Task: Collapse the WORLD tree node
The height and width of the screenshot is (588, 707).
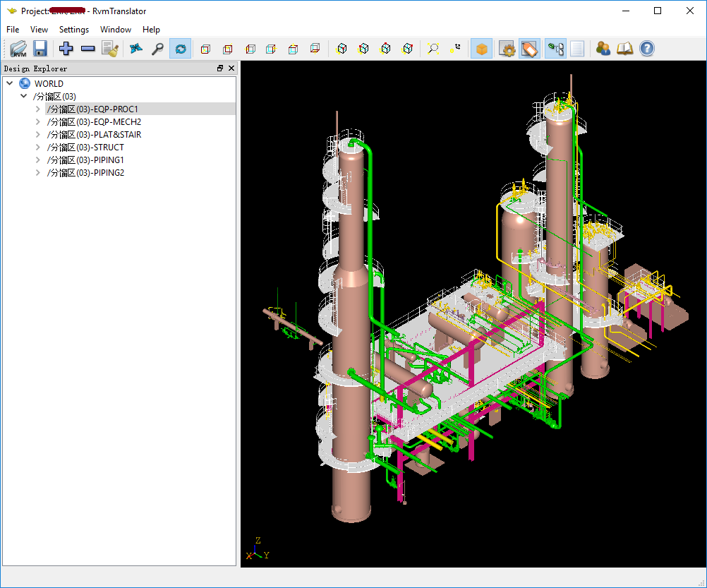Action: (x=10, y=84)
